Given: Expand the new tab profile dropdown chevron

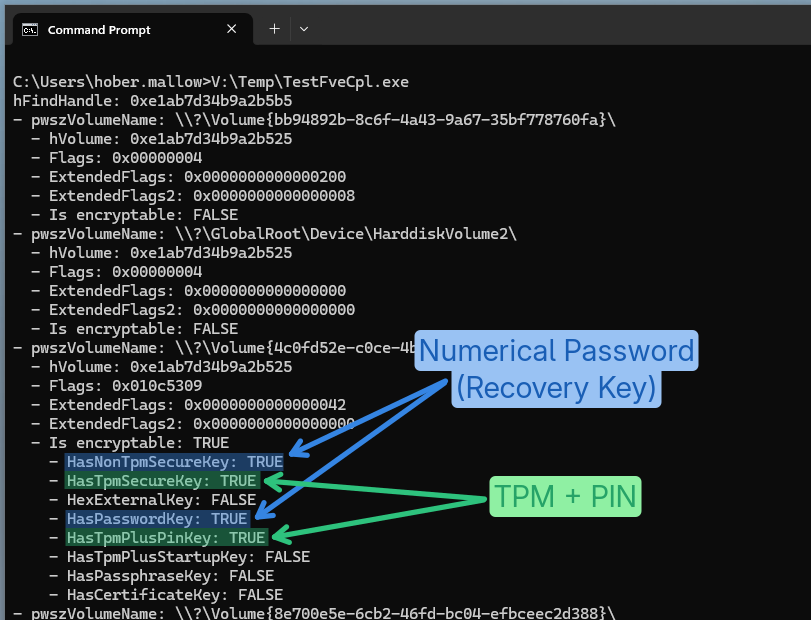Looking at the screenshot, I should [304, 29].
